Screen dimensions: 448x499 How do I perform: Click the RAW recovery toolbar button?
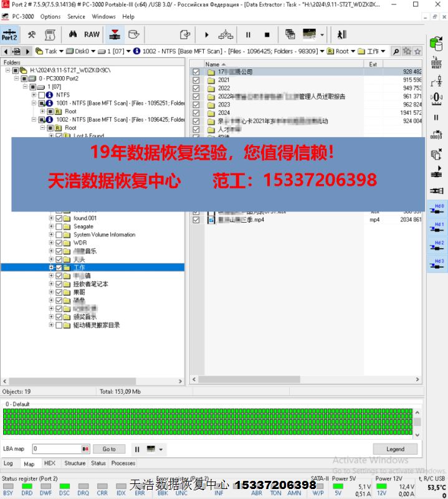point(92,34)
